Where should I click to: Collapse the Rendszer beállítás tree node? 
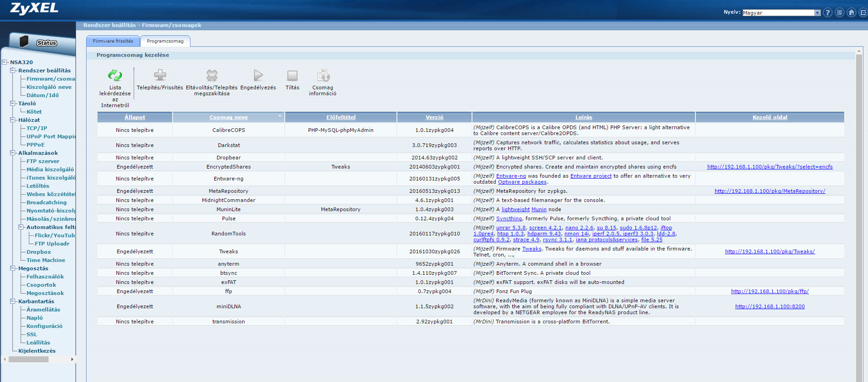(13, 71)
